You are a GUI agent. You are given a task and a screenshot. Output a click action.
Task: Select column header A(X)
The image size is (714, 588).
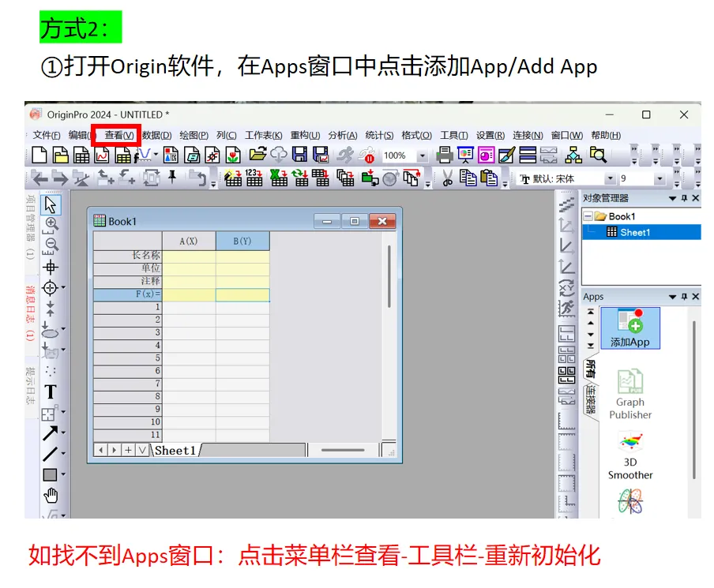coord(189,242)
